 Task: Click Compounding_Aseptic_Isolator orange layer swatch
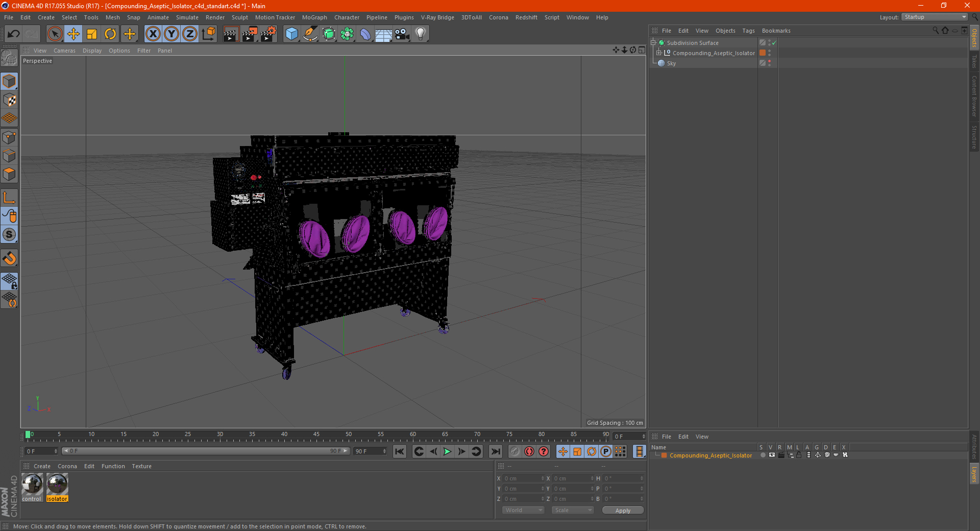point(763,53)
